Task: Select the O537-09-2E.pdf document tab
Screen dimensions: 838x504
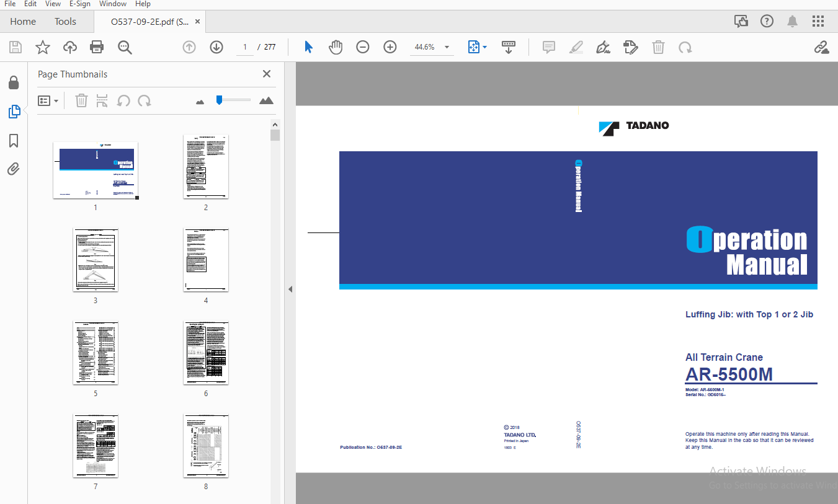Action: click(149, 22)
